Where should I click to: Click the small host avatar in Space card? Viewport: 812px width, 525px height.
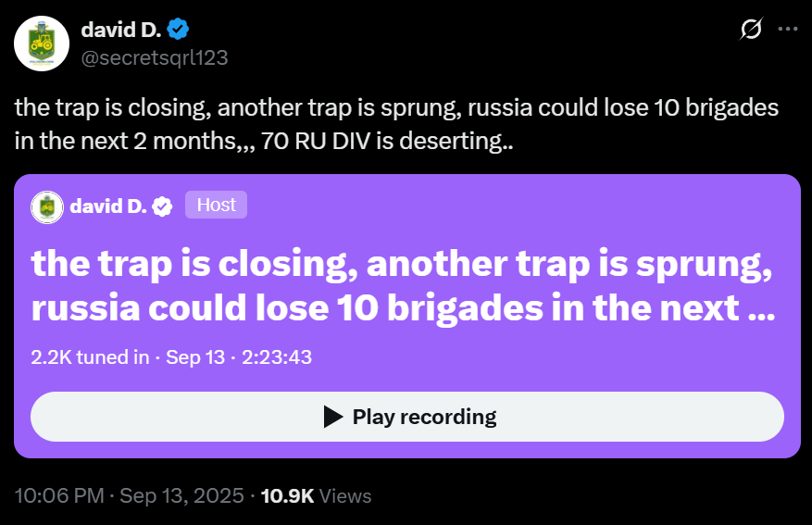pos(47,207)
